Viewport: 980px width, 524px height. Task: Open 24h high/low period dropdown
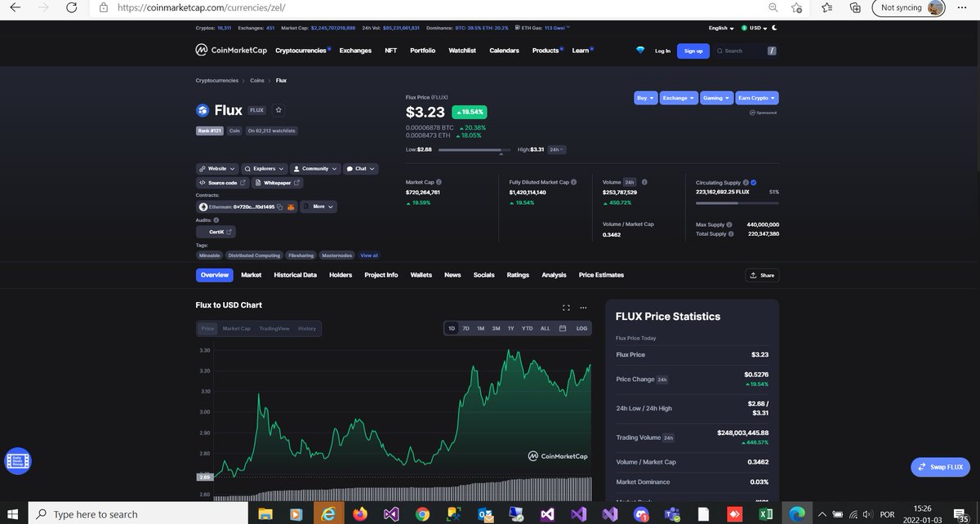coord(555,150)
